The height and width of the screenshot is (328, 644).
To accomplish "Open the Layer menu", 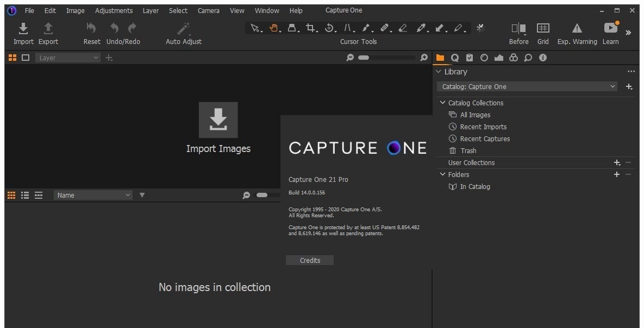I will pos(151,10).
